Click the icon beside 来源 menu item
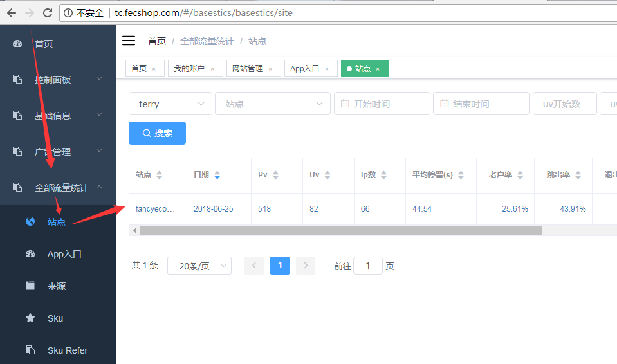Image resolution: width=617 pixels, height=364 pixels. tap(30, 286)
